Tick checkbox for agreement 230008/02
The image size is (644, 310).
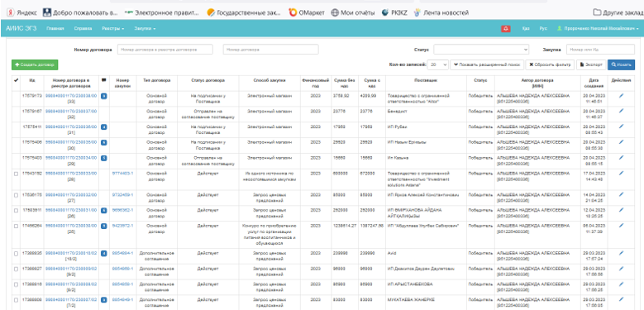[16, 285]
